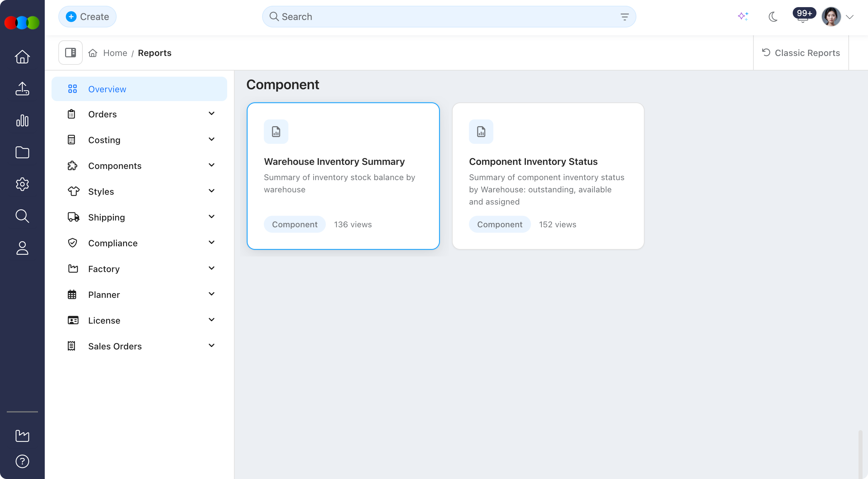Click Component tag on Warehouse Inventory card
The image size is (868, 479).
pos(295,224)
